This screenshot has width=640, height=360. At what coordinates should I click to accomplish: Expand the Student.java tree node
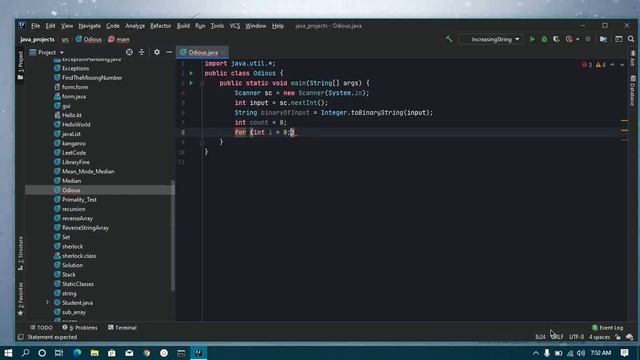click(x=47, y=302)
